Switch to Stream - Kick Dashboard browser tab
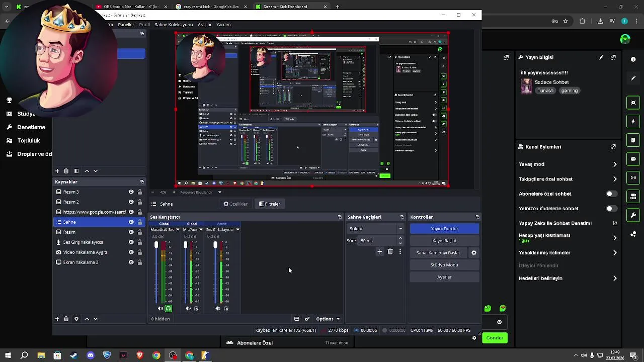Viewport: 644px width, 362px height. (x=291, y=7)
